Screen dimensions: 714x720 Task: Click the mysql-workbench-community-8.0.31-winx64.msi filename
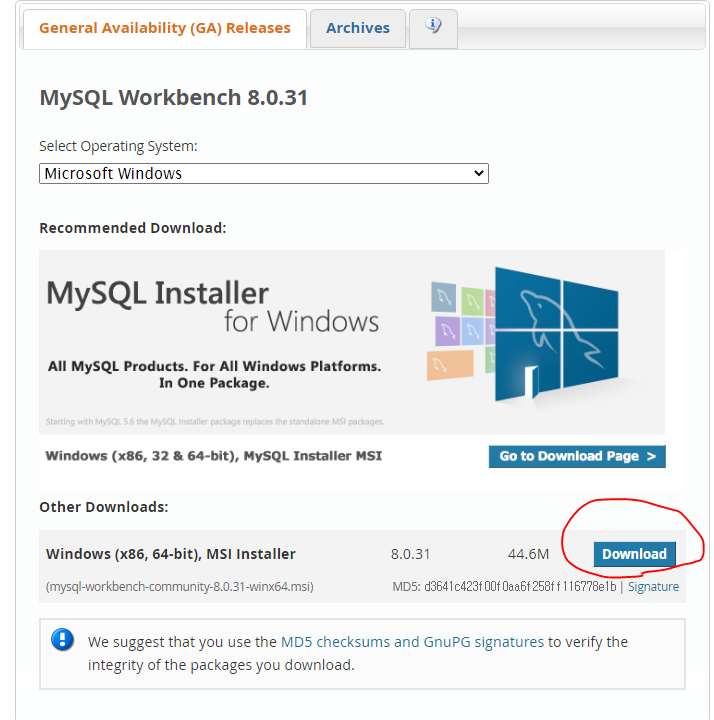coord(180,587)
